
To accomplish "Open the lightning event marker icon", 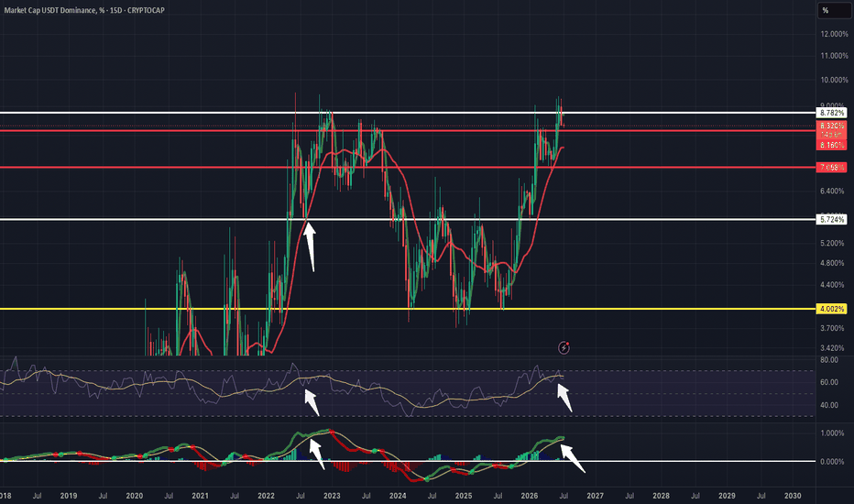I will [x=564, y=347].
